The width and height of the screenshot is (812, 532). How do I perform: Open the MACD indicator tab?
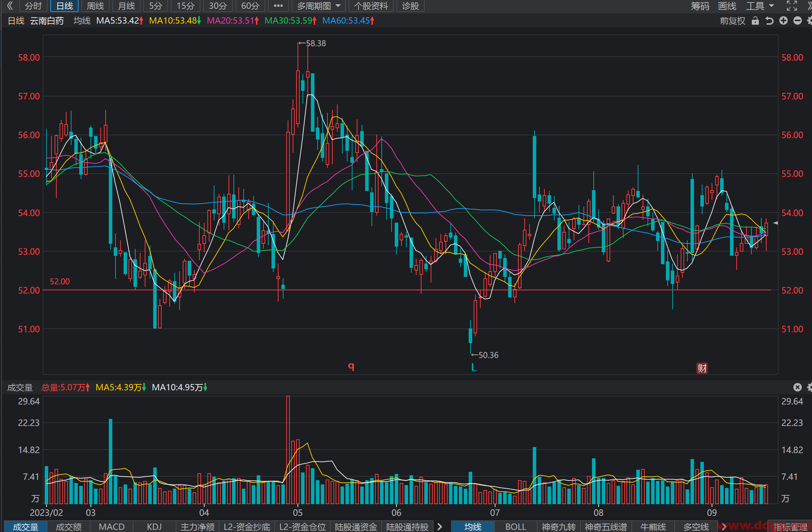coord(112,527)
